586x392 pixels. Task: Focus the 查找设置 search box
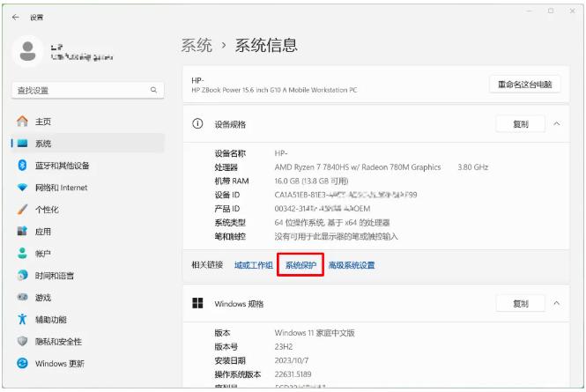click(88, 90)
